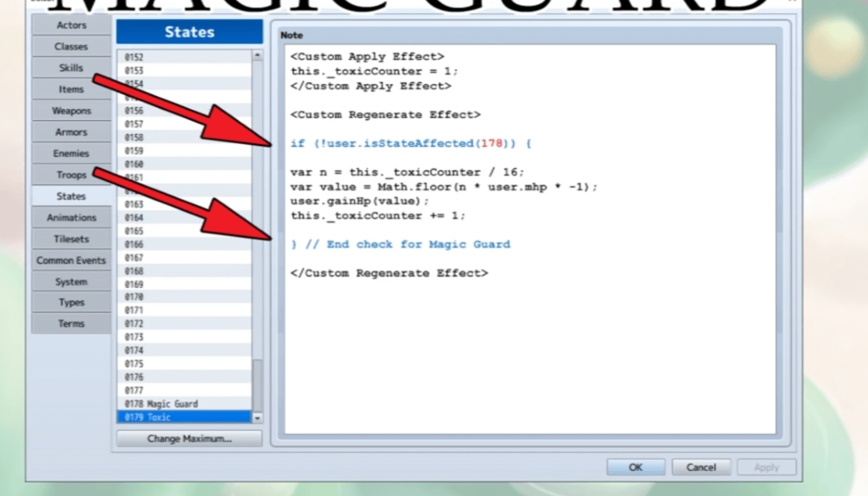Select state row 0176

click(185, 377)
